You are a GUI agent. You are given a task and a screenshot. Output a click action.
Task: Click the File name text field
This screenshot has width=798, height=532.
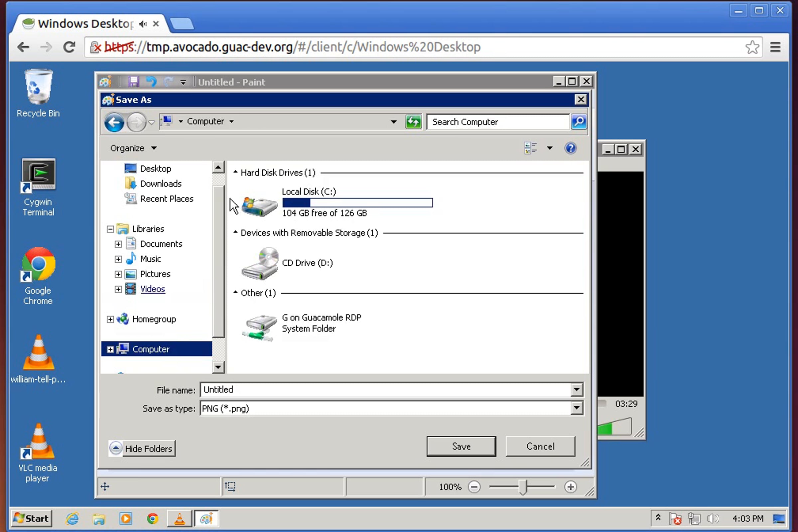386,389
